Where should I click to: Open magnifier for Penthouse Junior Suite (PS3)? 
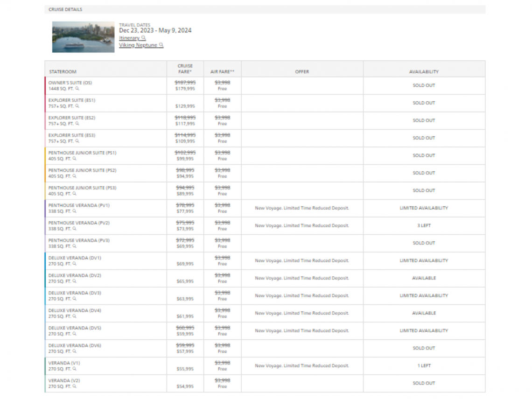(74, 194)
